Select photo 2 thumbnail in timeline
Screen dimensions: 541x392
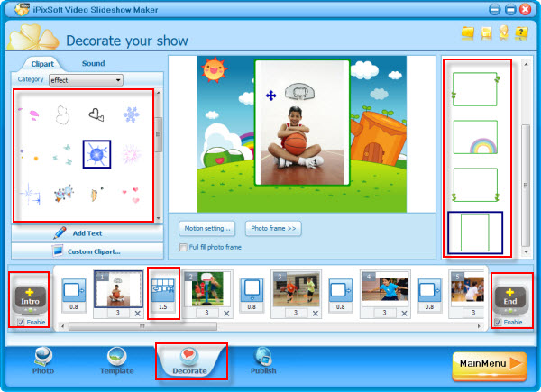(207, 289)
